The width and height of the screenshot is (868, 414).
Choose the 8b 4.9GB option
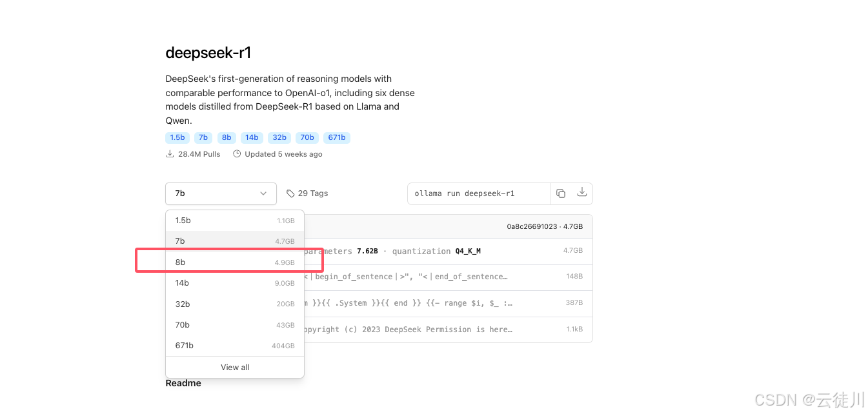coord(235,262)
